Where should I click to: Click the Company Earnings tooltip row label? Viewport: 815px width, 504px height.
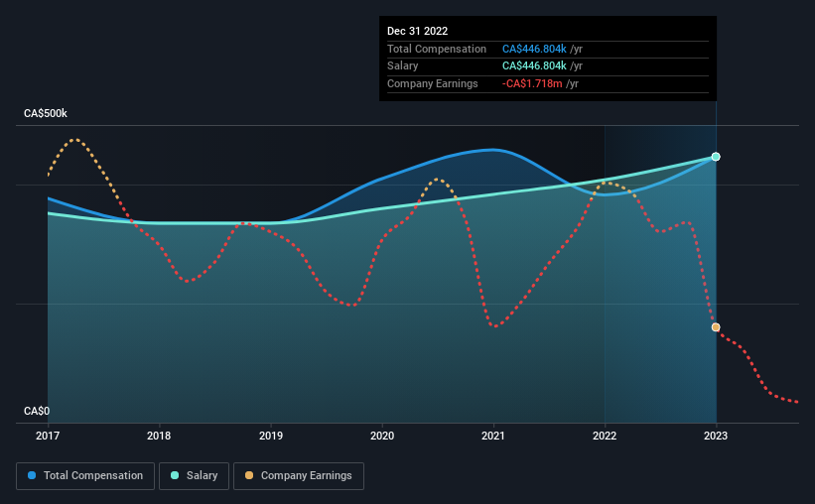tap(433, 83)
